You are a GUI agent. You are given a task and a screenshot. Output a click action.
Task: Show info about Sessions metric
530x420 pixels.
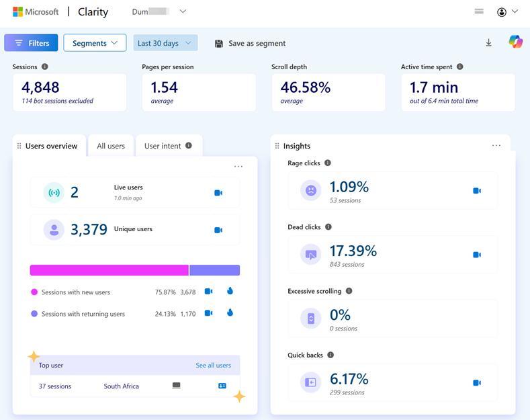tap(44, 67)
